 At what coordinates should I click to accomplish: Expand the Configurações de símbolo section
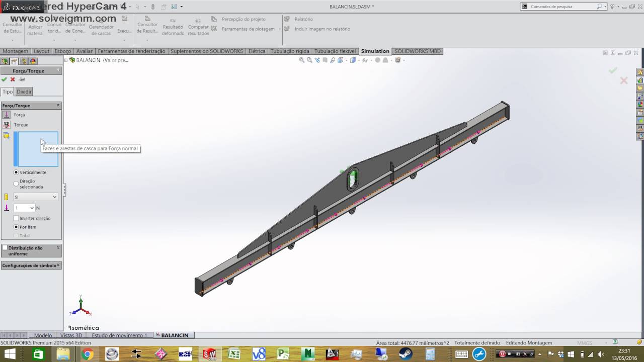31,265
